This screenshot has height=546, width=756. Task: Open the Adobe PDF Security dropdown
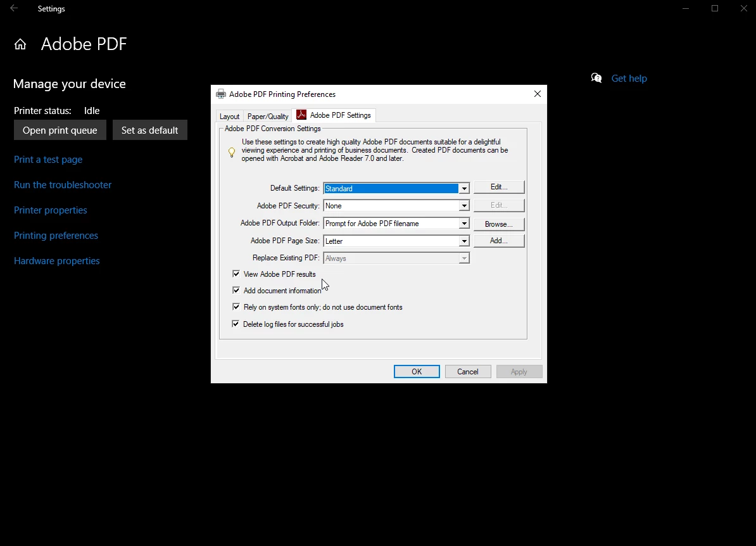click(x=464, y=206)
